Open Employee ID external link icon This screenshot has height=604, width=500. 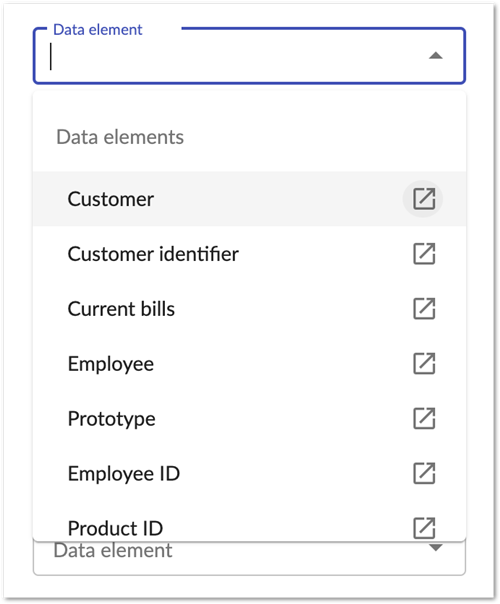pos(424,473)
